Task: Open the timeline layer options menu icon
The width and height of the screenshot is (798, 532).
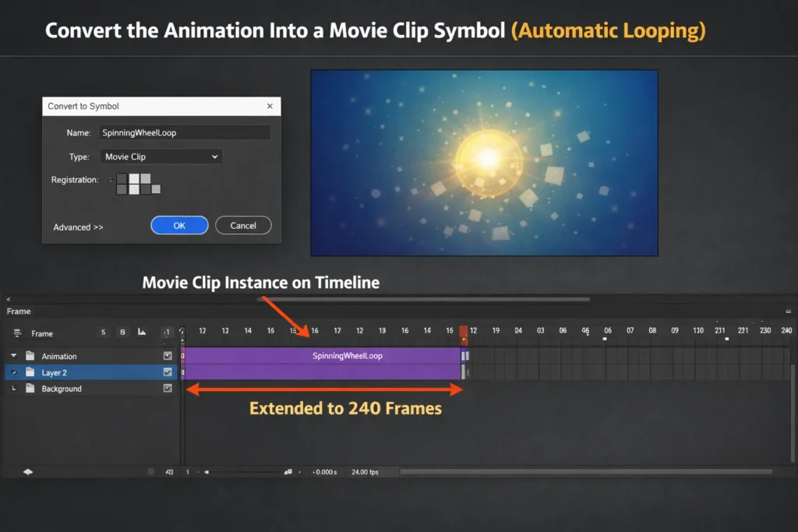Action: 17,333
